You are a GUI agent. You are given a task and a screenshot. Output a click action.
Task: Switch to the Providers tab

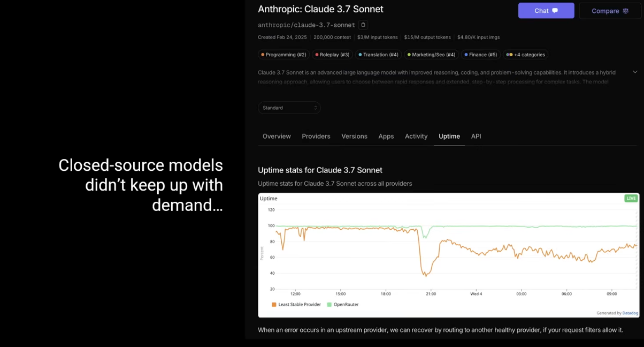pos(316,137)
